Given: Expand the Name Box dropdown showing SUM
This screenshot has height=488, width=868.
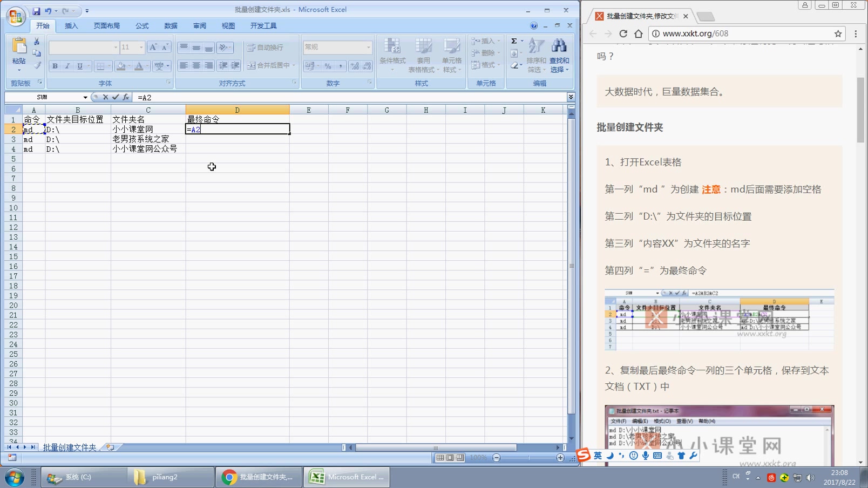Looking at the screenshot, I should (85, 97).
